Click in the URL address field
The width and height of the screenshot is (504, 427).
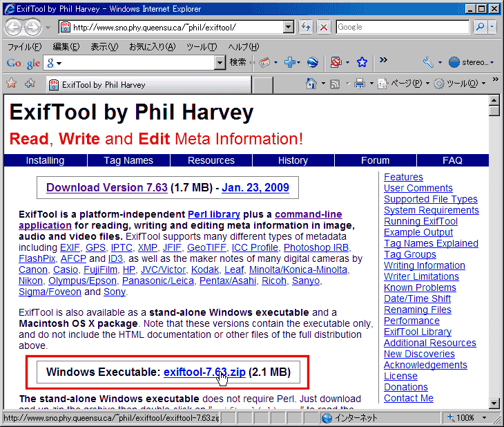coord(177,28)
